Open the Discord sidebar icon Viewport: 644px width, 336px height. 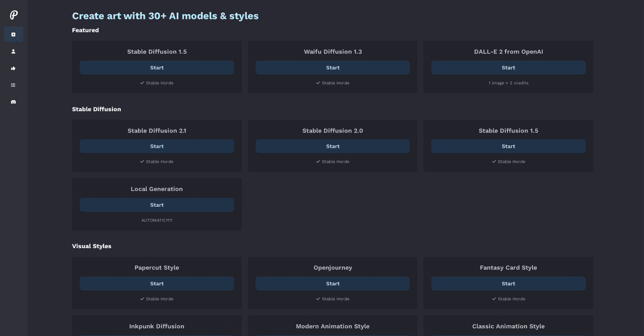[13, 102]
